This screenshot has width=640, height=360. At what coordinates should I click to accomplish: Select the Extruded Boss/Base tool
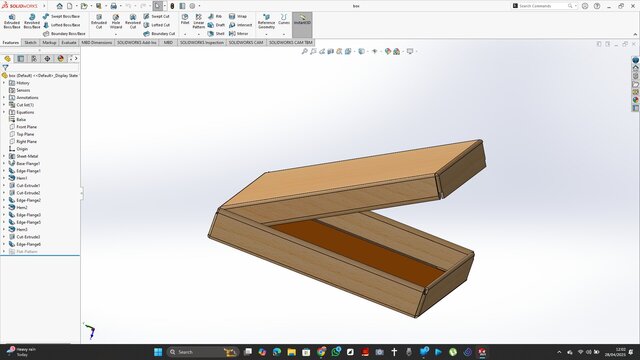pyautogui.click(x=12, y=21)
